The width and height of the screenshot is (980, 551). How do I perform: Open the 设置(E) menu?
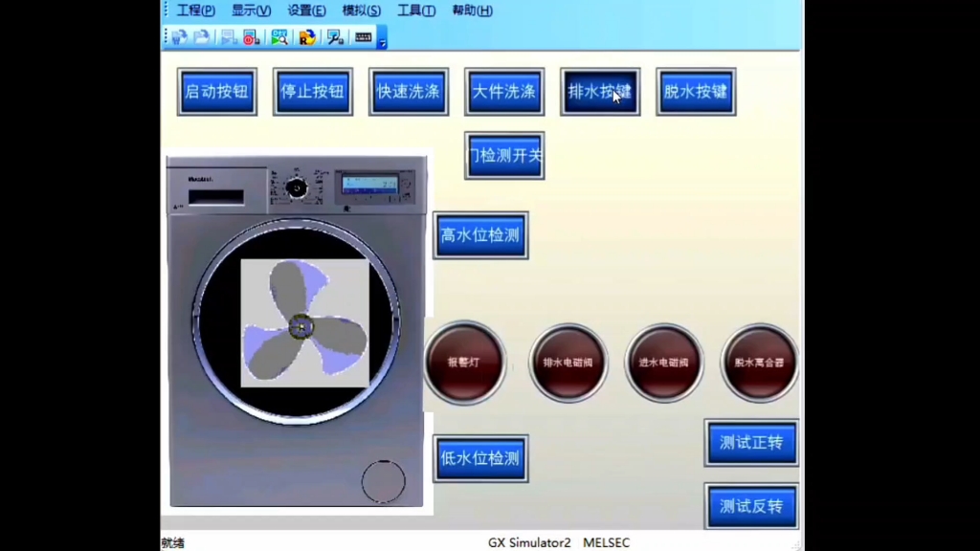[x=306, y=11]
